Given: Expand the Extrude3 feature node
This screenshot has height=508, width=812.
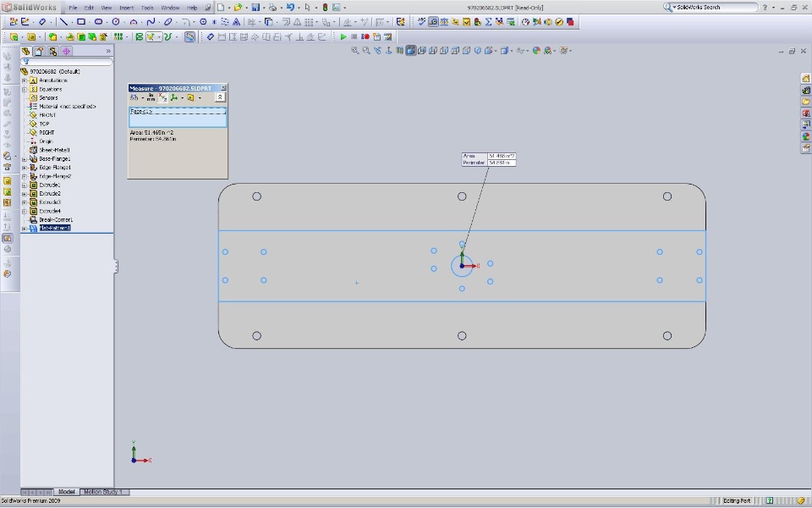Looking at the screenshot, I should click(x=25, y=202).
